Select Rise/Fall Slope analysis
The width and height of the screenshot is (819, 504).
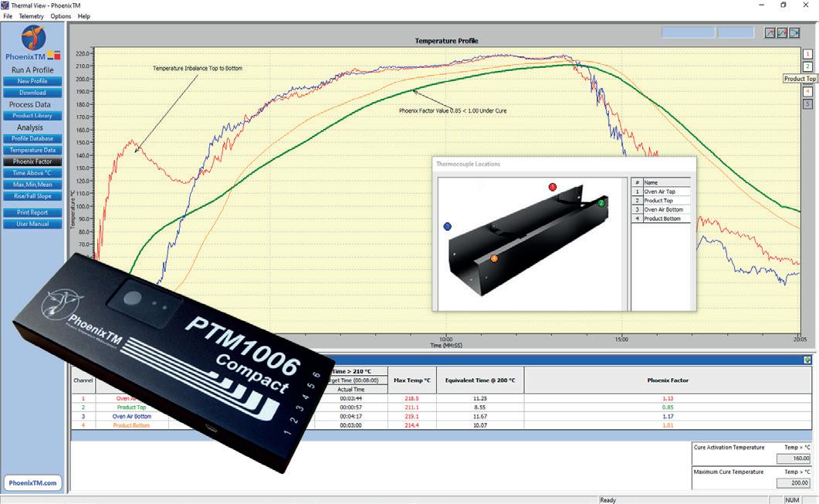(x=32, y=196)
